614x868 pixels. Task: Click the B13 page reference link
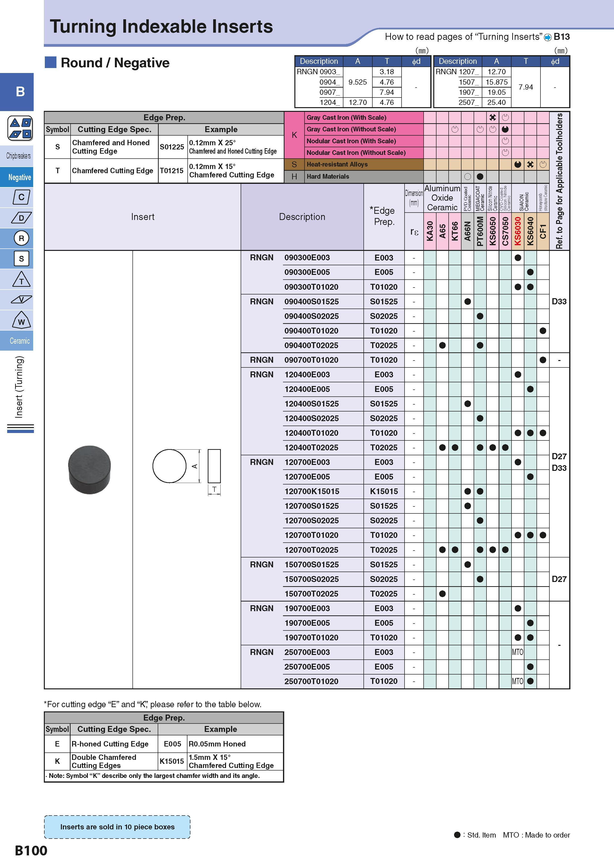[x=562, y=37]
